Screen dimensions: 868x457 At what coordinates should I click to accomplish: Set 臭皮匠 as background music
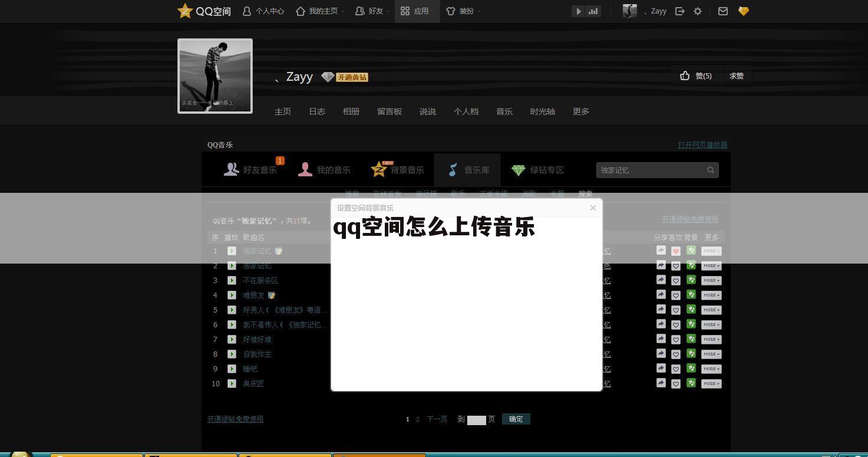691,383
